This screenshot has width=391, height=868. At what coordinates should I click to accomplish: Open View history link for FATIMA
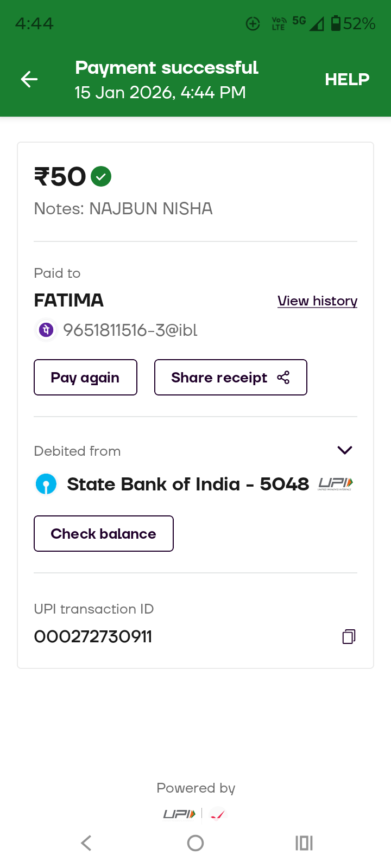coord(317,301)
